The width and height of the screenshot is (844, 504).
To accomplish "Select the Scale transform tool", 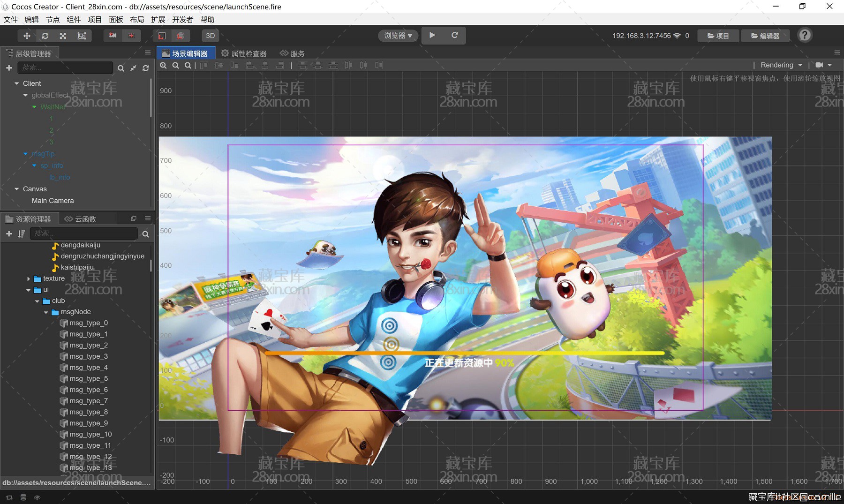I will (x=63, y=36).
